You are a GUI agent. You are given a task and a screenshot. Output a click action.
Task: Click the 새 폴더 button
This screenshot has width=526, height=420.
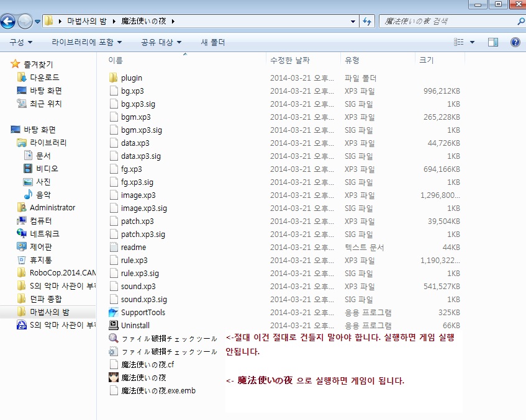point(213,42)
